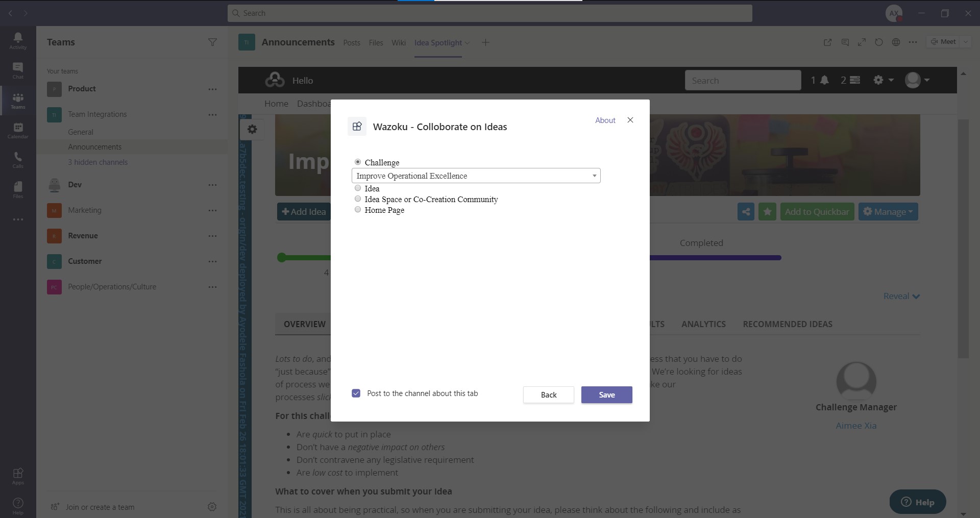Click Add to Quickbar button
The width and height of the screenshot is (980, 518).
pyautogui.click(x=817, y=212)
